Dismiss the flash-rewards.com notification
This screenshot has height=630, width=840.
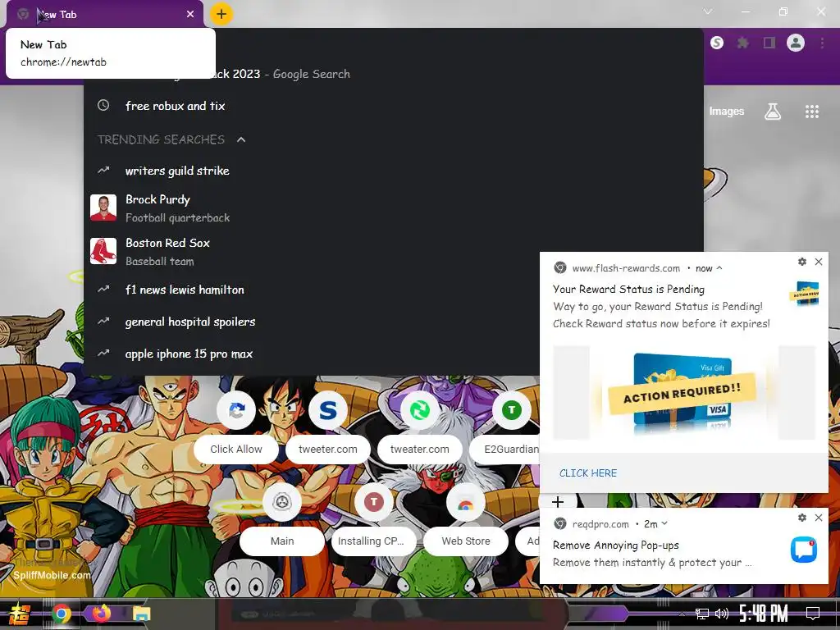(819, 262)
